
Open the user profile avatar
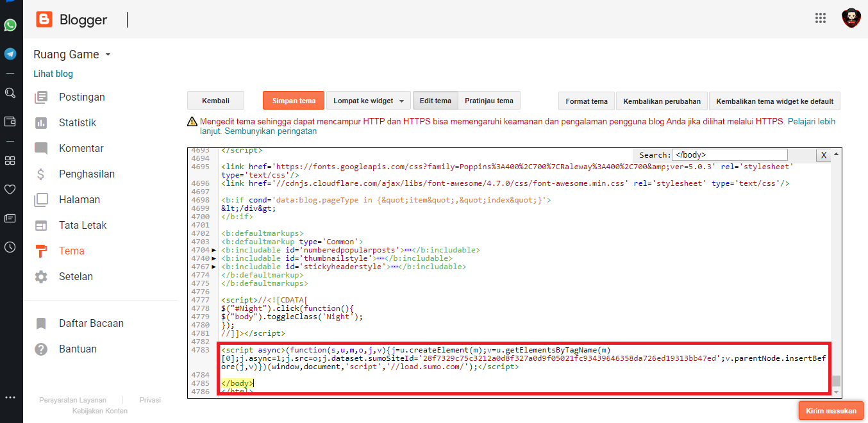tap(851, 18)
